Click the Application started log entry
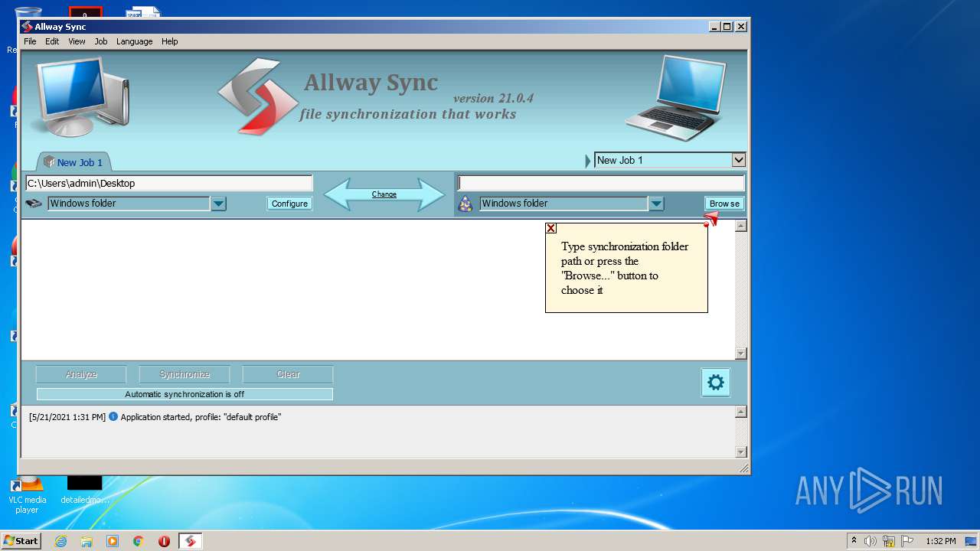Screen dimensions: 980x551 point(155,417)
